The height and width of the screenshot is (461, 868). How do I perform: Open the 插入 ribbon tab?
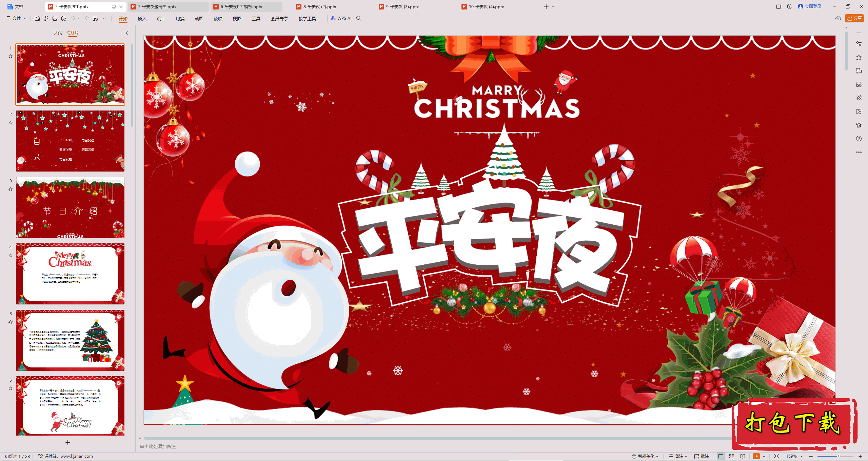[x=142, y=19]
